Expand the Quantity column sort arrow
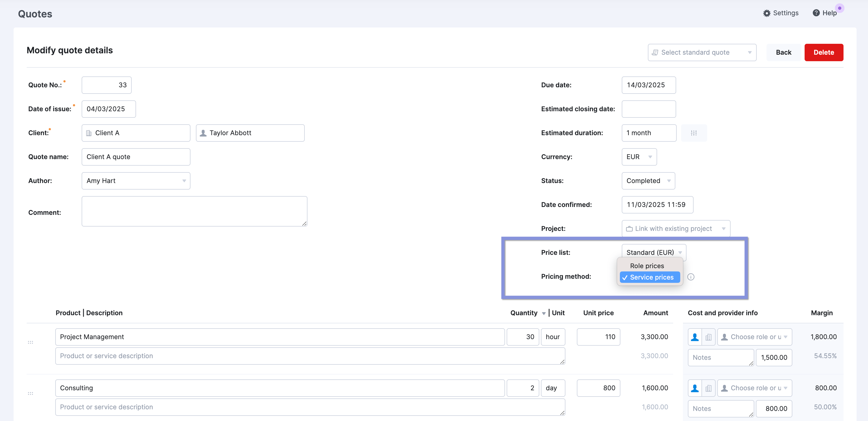Image resolution: width=868 pixels, height=421 pixels. (x=543, y=314)
